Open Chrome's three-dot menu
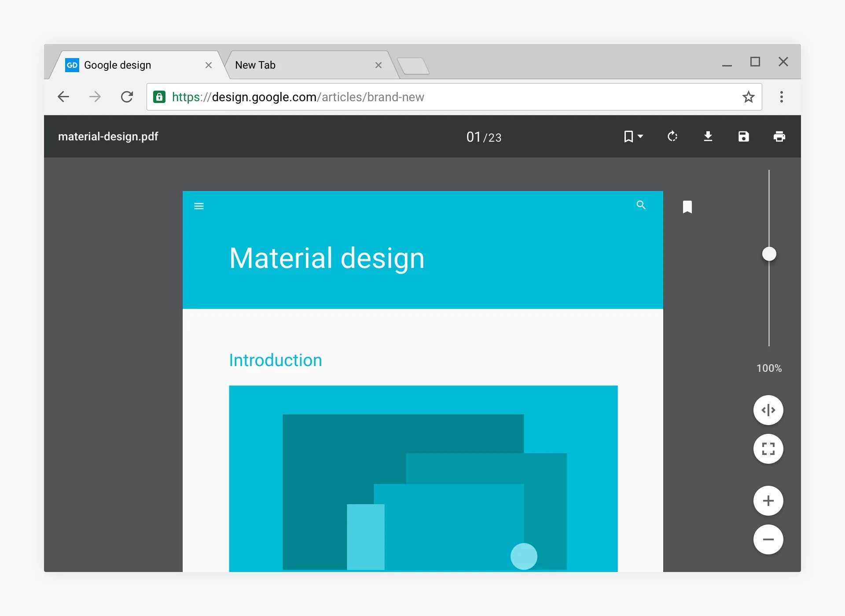Image resolution: width=845 pixels, height=616 pixels. click(x=781, y=97)
